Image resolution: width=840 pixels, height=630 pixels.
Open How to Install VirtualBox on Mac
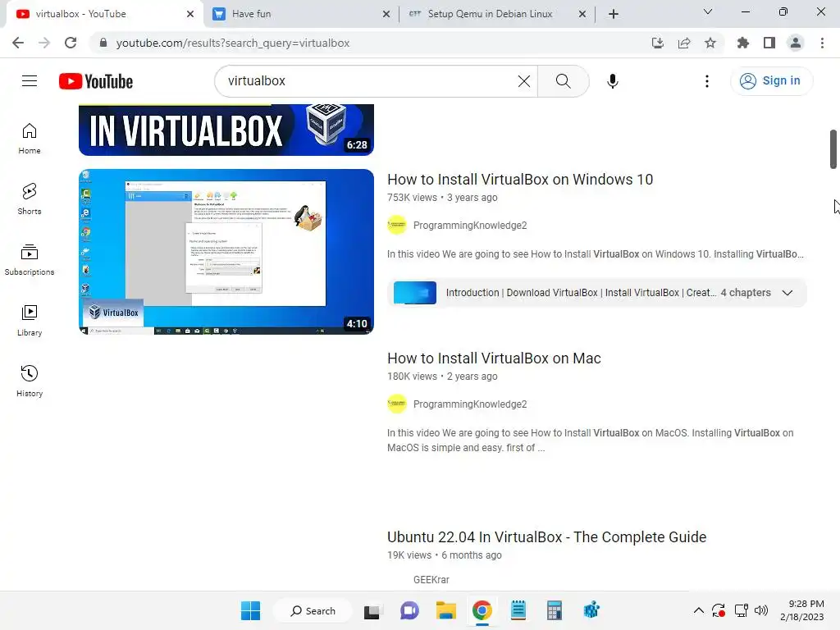[x=494, y=358]
